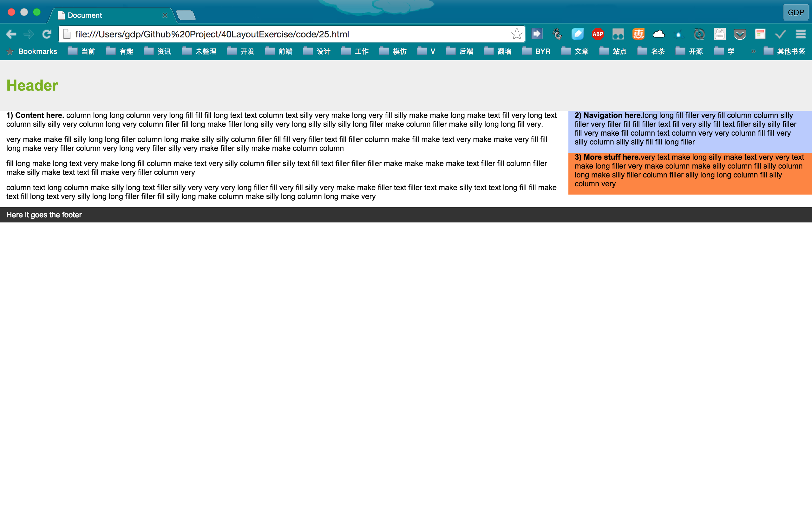812x507 pixels.
Task: Open the BYR bookmarks folder
Action: pyautogui.click(x=536, y=51)
